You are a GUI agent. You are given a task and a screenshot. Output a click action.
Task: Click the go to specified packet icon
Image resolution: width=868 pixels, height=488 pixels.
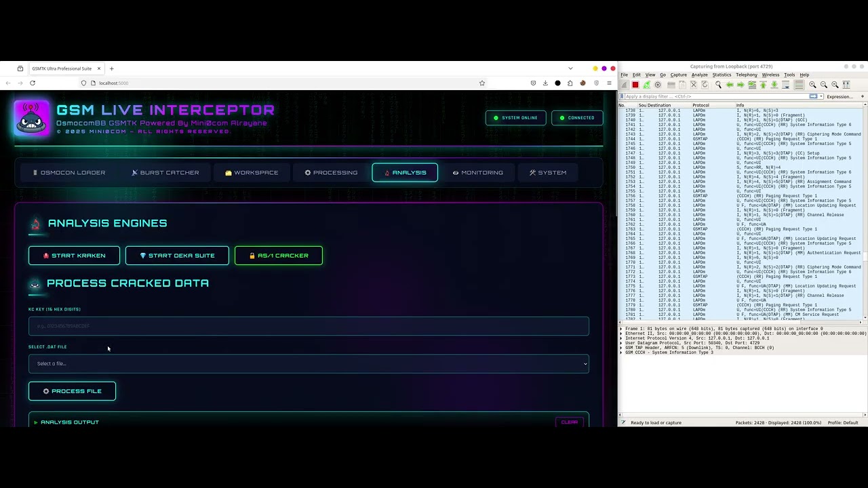click(752, 85)
